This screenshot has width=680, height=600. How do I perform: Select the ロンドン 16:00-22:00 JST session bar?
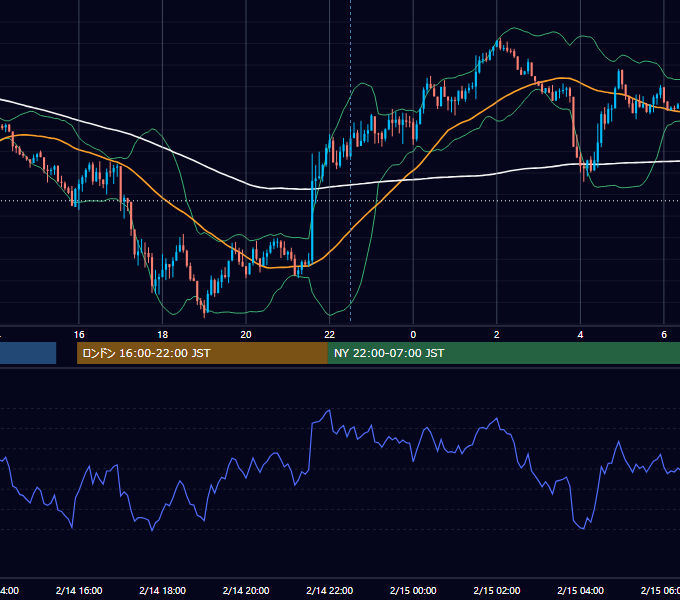[202, 353]
